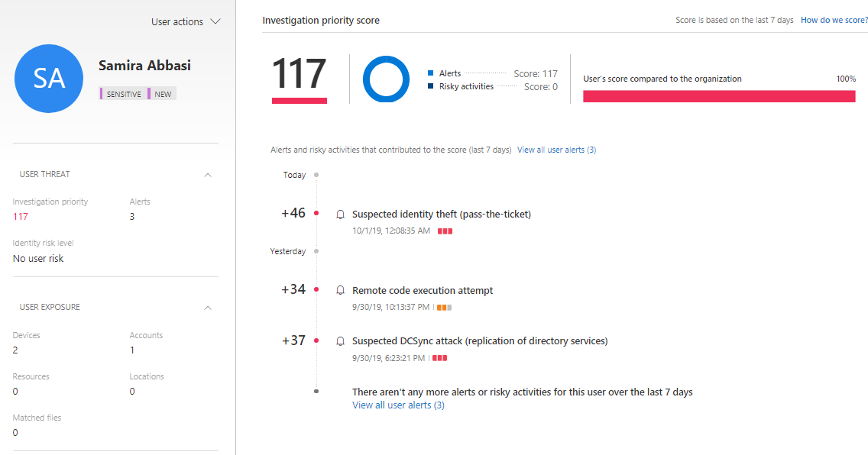Click the red organization score comparison bar

click(x=718, y=96)
